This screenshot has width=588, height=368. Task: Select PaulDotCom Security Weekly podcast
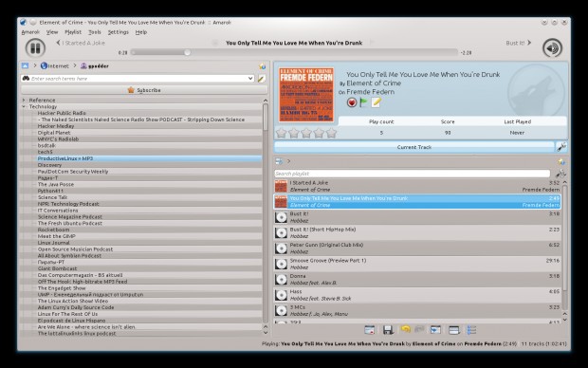pyautogui.click(x=73, y=172)
